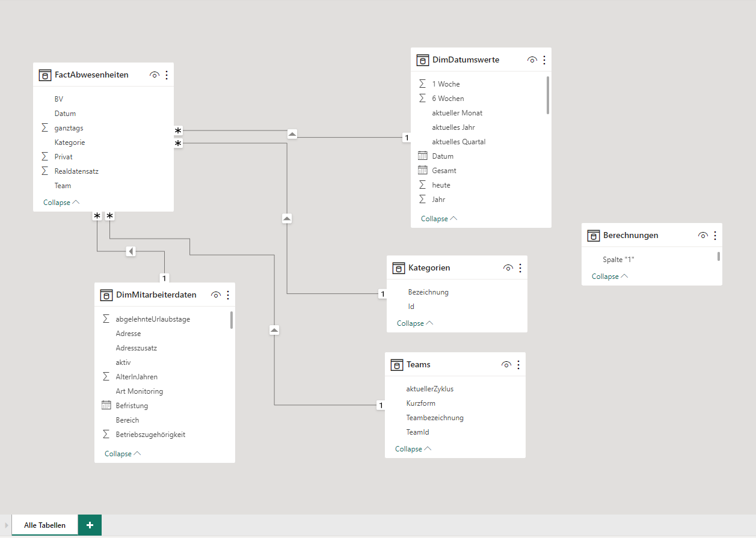The height and width of the screenshot is (538, 756).
Task: Toggle visibility of DimDatumswerte table
Action: pyautogui.click(x=532, y=60)
